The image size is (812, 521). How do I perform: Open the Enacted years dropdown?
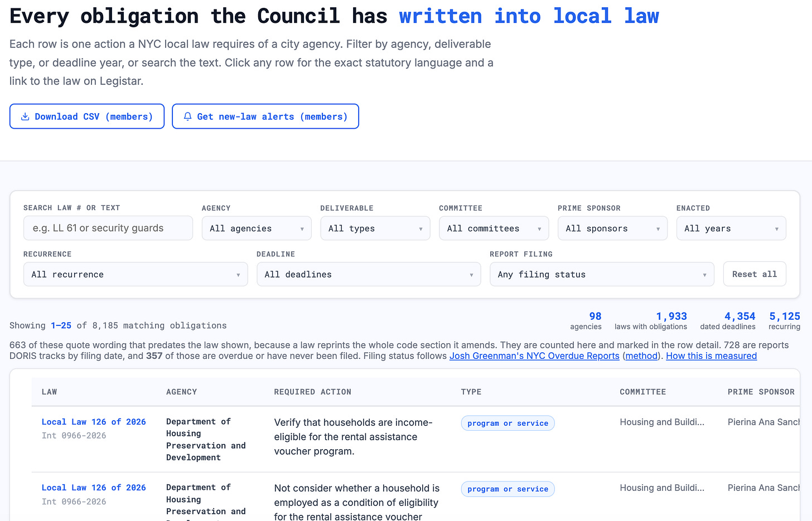[x=731, y=228]
